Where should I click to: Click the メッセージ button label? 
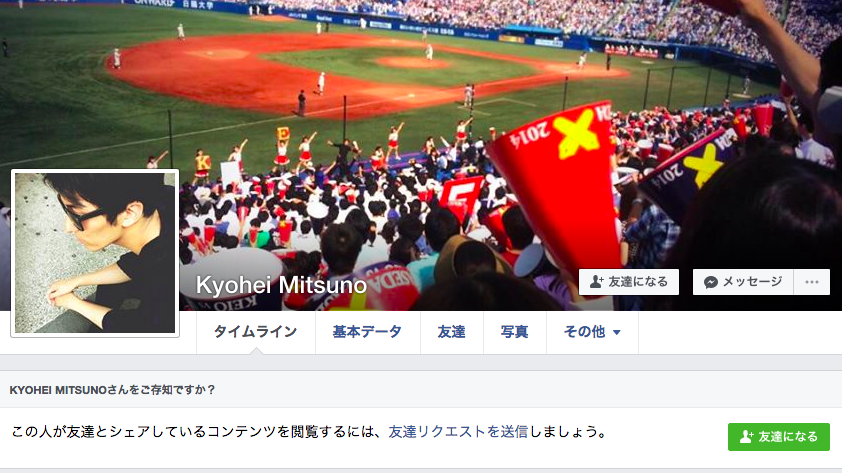(x=752, y=282)
